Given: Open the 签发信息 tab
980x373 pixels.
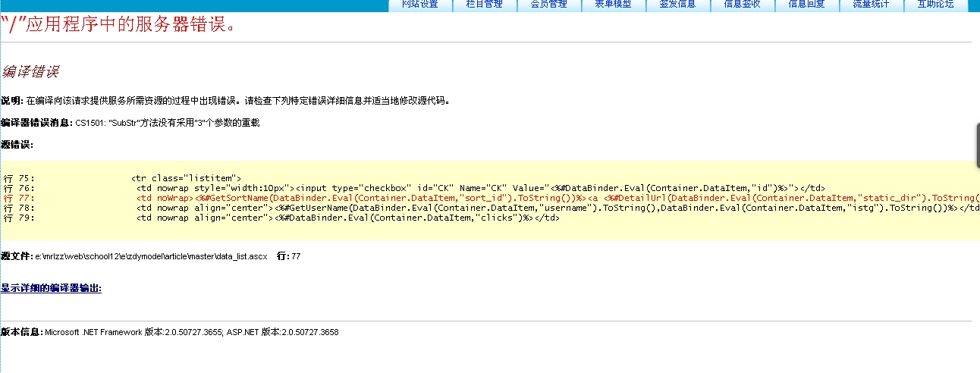Looking at the screenshot, I should [677, 5].
